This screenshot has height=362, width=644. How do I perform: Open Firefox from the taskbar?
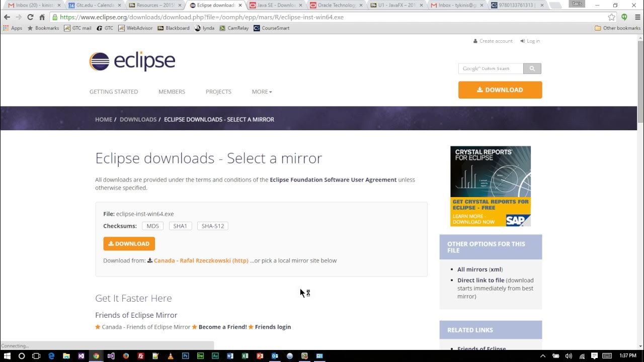click(126, 356)
